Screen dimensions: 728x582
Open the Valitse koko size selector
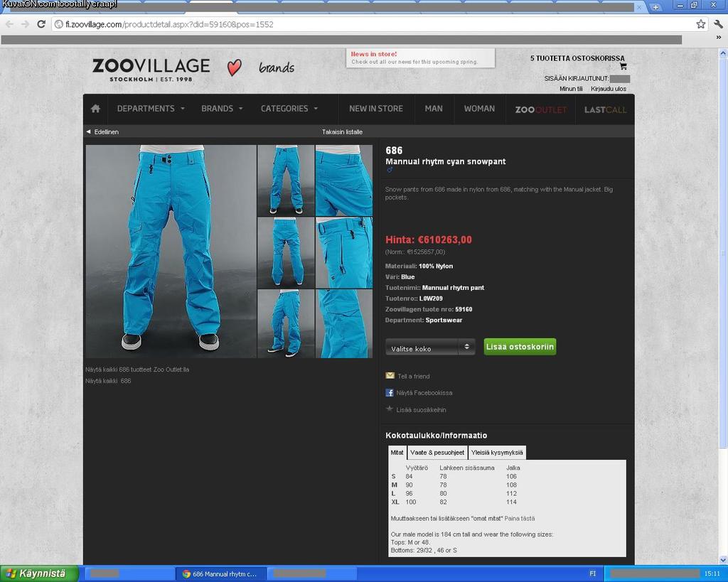pos(430,347)
